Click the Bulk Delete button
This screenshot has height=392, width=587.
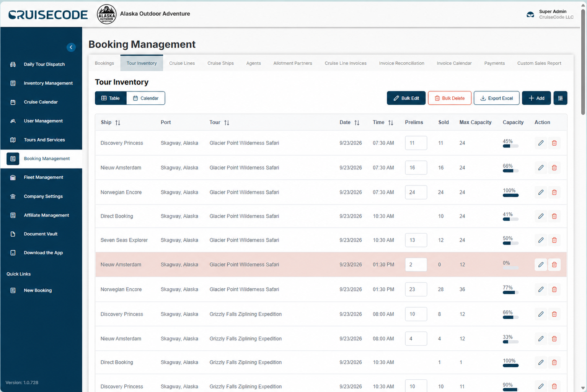pyautogui.click(x=450, y=98)
